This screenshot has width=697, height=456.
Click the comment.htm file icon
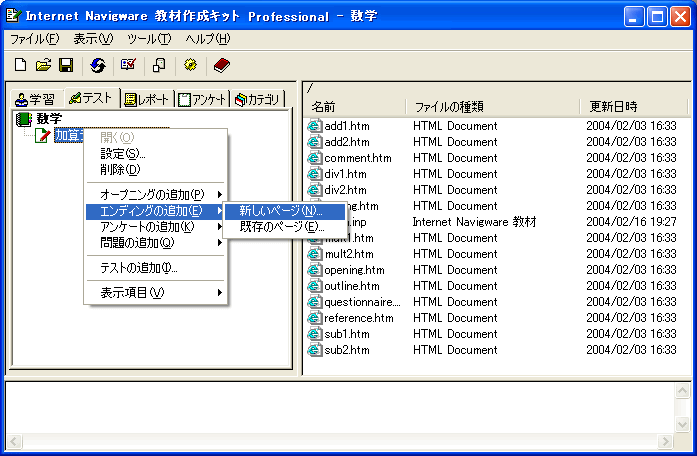pyautogui.click(x=314, y=158)
